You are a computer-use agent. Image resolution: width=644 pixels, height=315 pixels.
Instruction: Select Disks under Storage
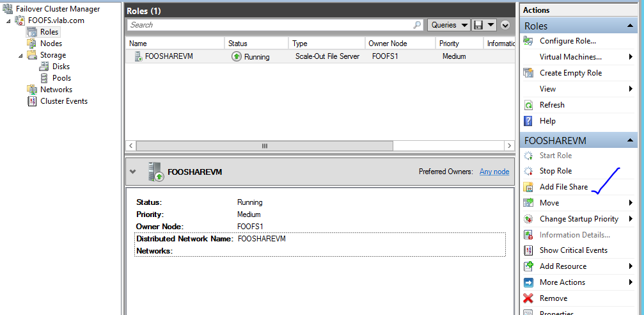tap(61, 66)
